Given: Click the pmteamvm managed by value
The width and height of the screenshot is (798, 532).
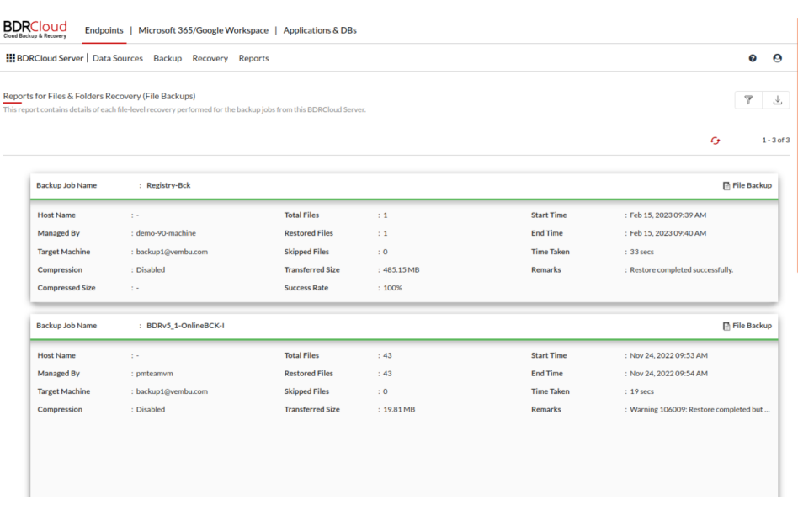Looking at the screenshot, I should (154, 373).
